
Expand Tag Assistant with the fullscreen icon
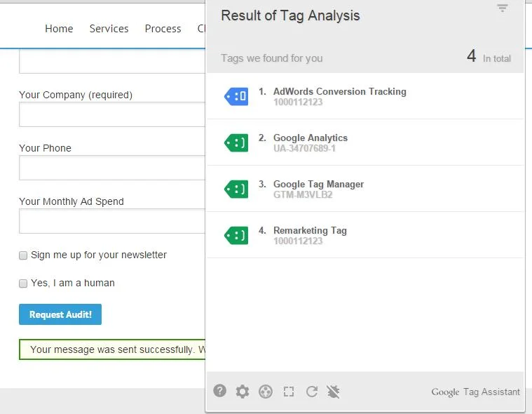coord(289,392)
